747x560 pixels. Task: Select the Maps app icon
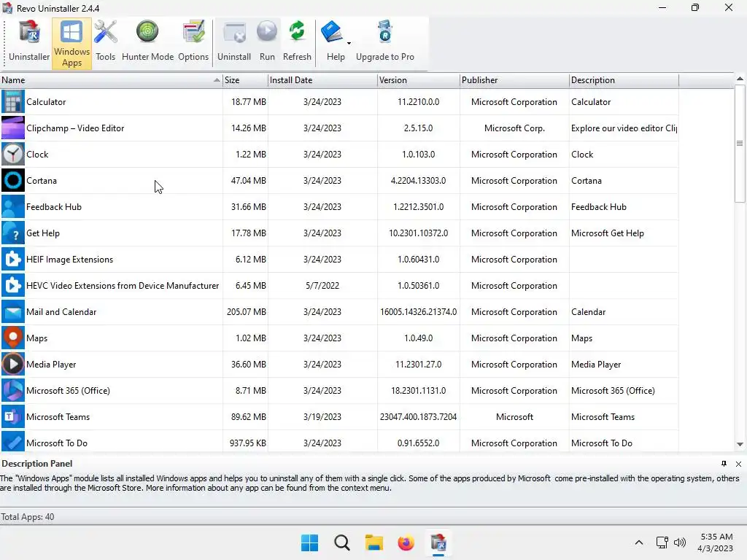(13, 338)
